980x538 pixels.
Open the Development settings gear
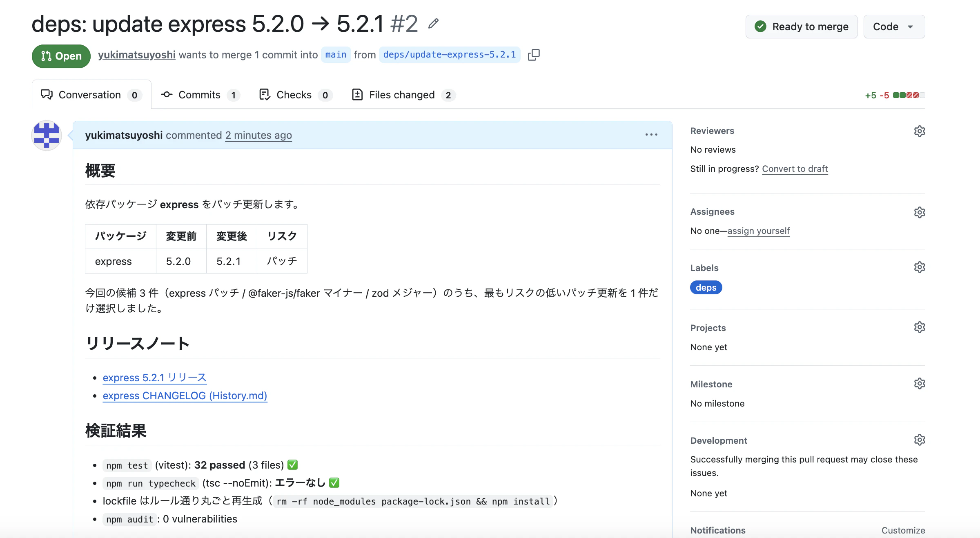tap(920, 440)
